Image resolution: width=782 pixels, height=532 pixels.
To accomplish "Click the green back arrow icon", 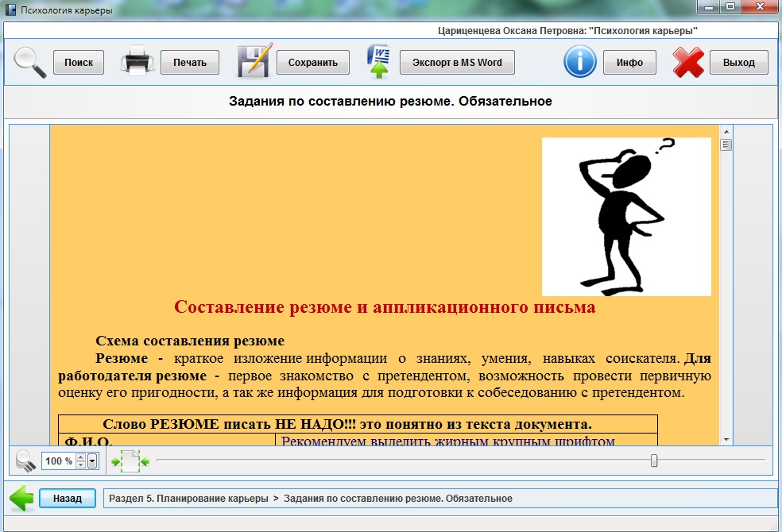I will [21, 499].
